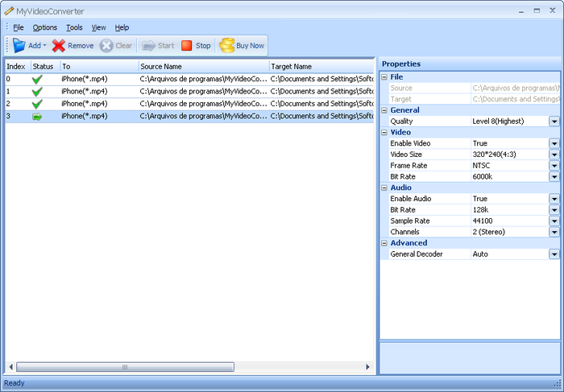
Task: Click the red Stop square icon
Action: tap(187, 46)
